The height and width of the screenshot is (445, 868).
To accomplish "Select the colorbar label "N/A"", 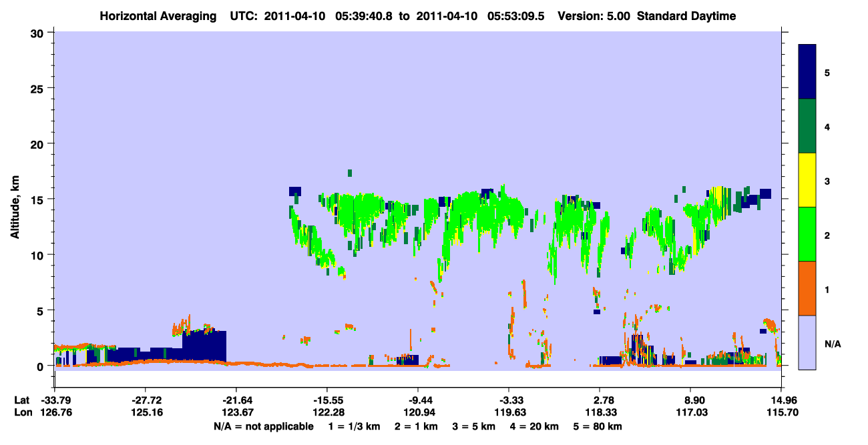I will click(x=832, y=344).
